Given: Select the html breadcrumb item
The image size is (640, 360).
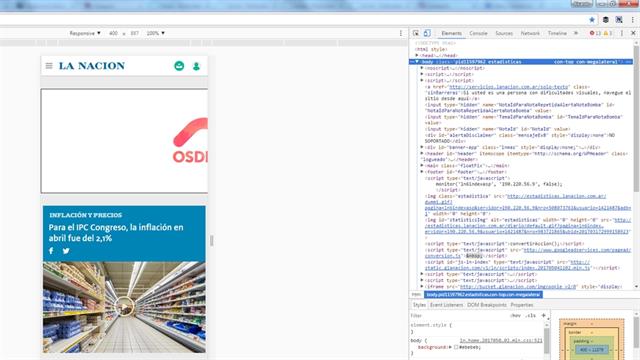Looking at the screenshot, I should 416,294.
